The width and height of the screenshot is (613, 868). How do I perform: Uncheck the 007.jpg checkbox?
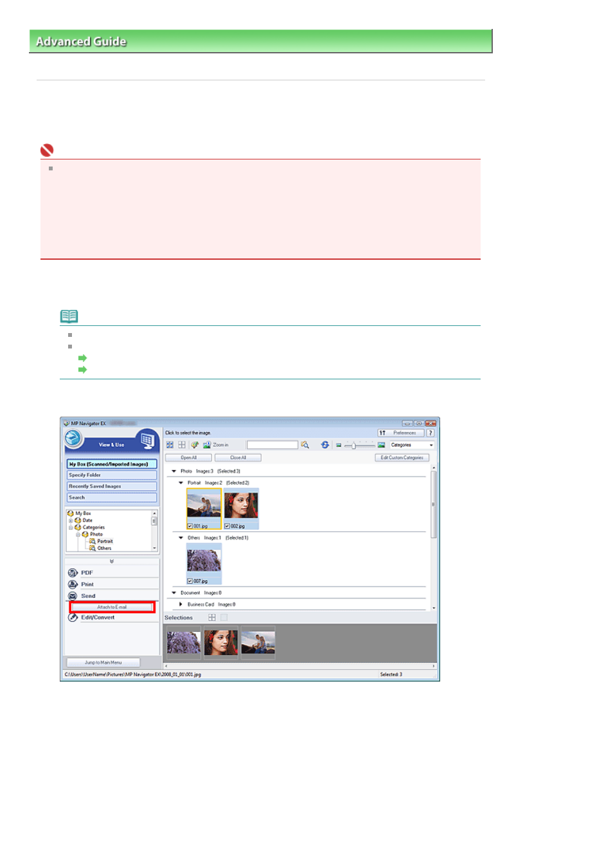tap(190, 581)
